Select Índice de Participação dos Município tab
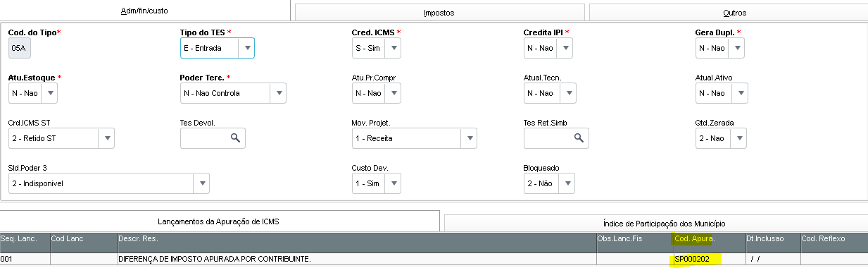Image resolution: width=868 pixels, height=268 pixels. 656,223
